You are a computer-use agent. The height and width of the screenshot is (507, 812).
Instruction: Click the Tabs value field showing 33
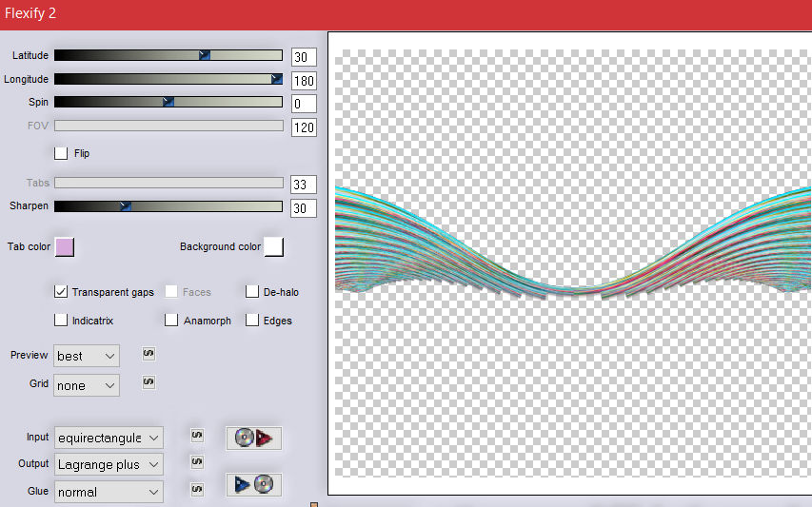304,185
